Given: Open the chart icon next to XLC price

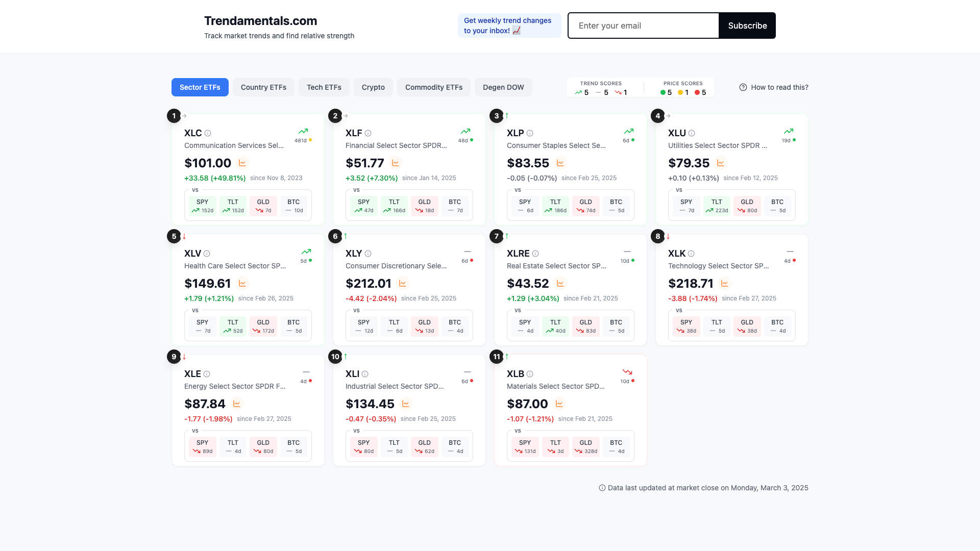Looking at the screenshot, I should [x=242, y=163].
